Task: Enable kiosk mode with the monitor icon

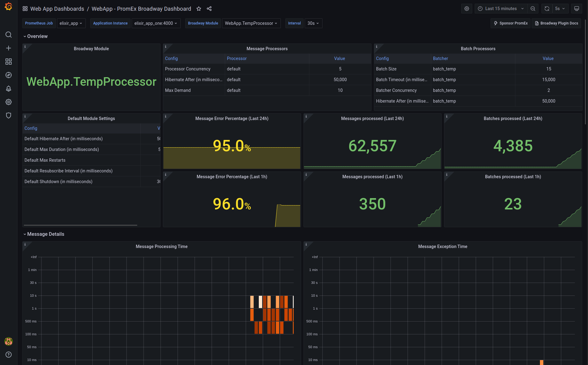Action: (576, 9)
